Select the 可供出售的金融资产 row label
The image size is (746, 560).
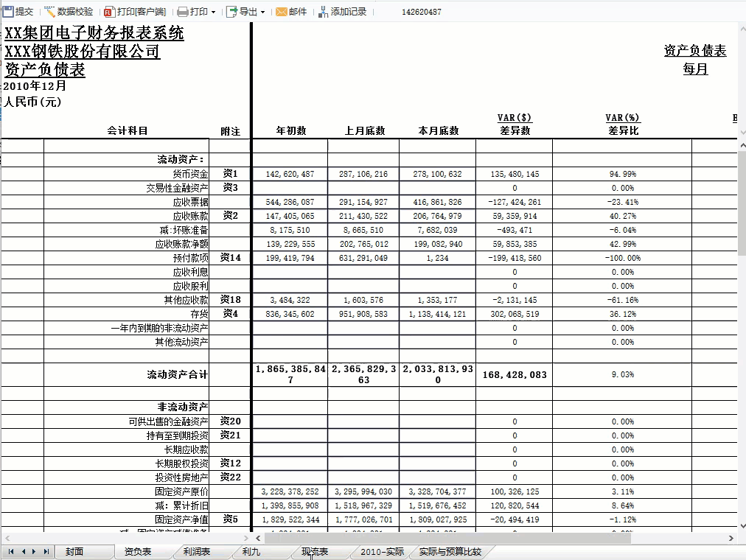click(168, 421)
